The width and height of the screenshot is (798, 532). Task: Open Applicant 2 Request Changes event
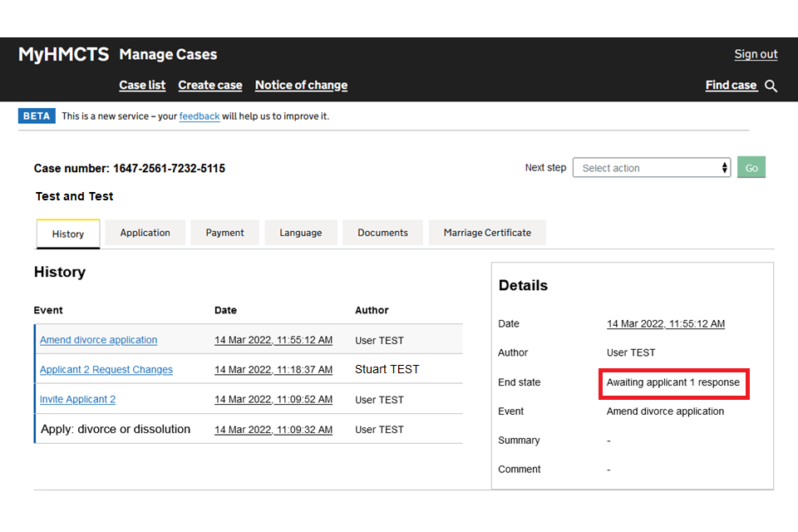tap(106, 370)
